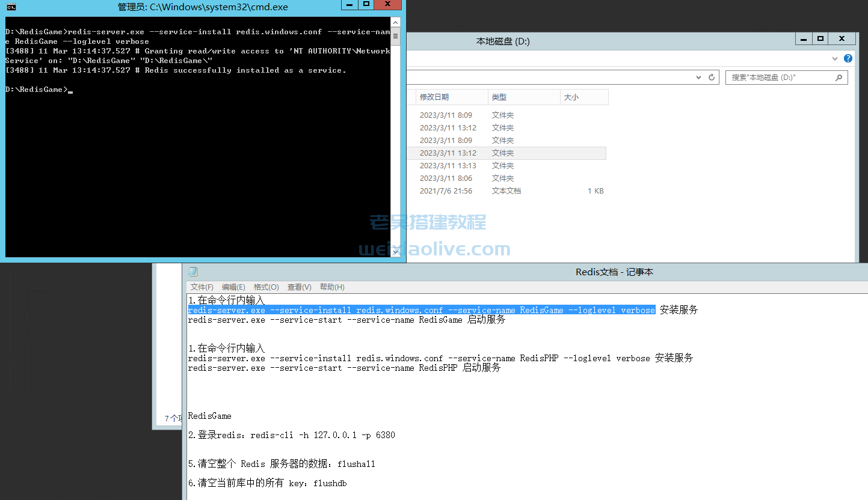Click the cmd window scrollbar up arrow
868x500 pixels.
click(x=395, y=22)
